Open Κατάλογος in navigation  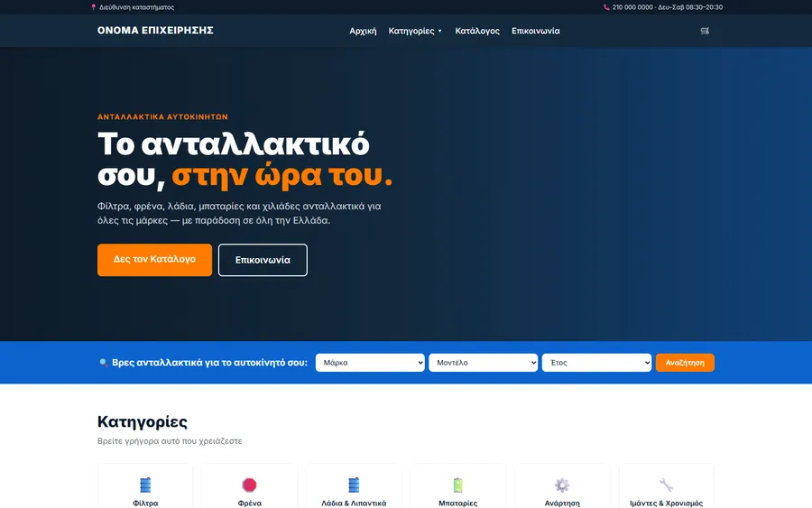point(477,31)
